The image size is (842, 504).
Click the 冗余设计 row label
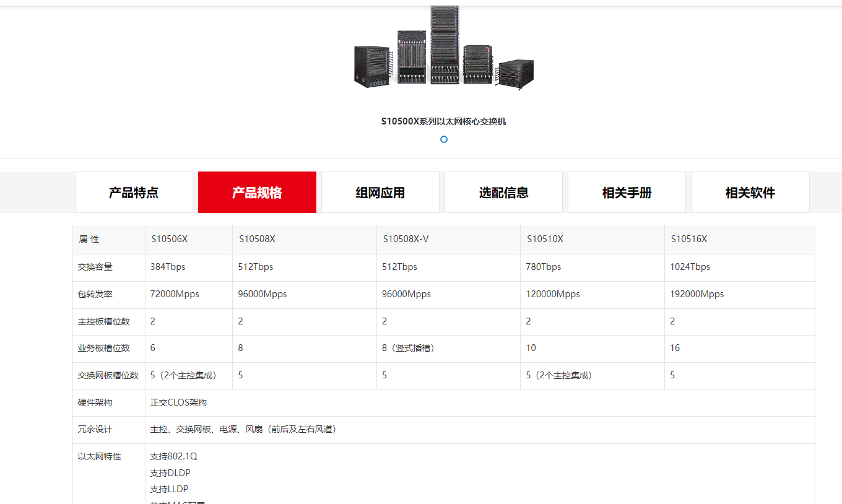click(95, 429)
